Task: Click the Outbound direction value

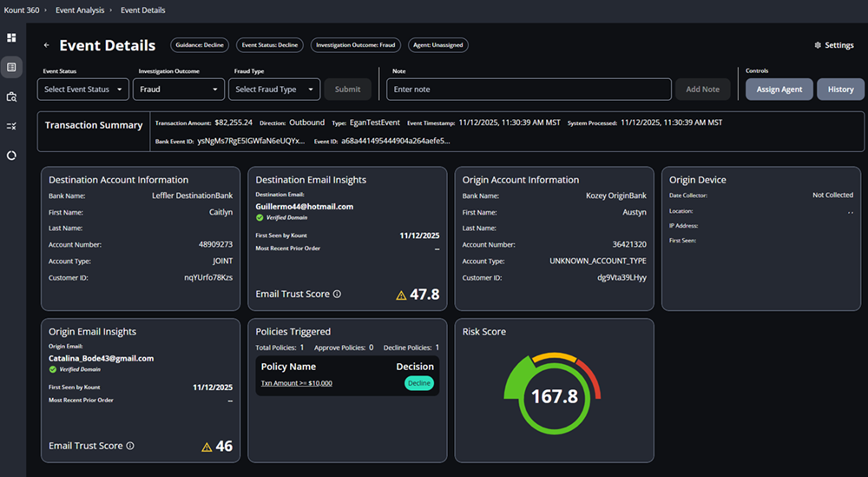Action: click(306, 123)
